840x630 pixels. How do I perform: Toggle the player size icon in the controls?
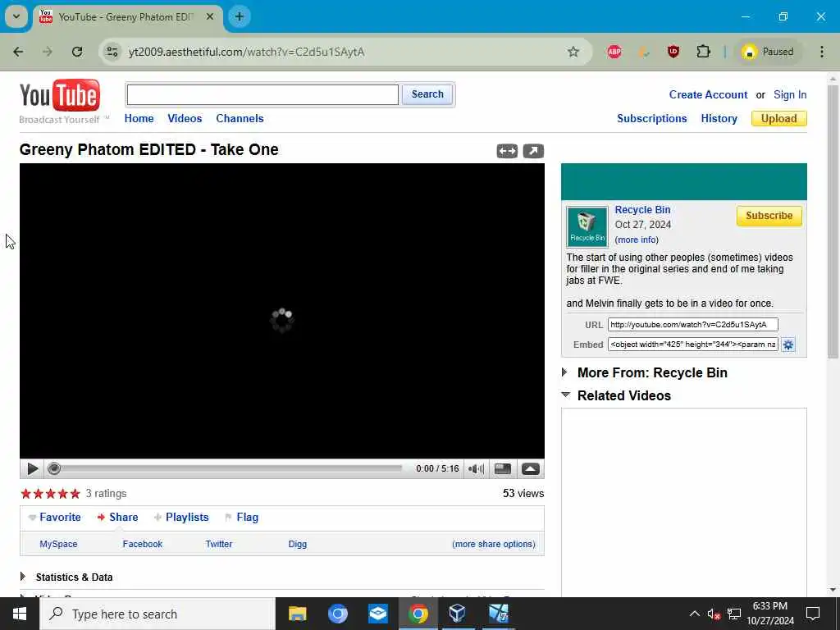503,468
